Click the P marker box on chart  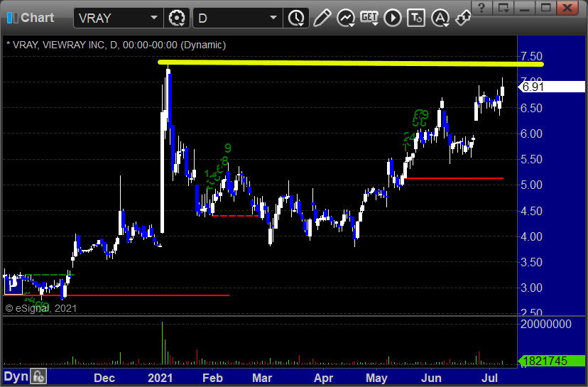coord(13,285)
